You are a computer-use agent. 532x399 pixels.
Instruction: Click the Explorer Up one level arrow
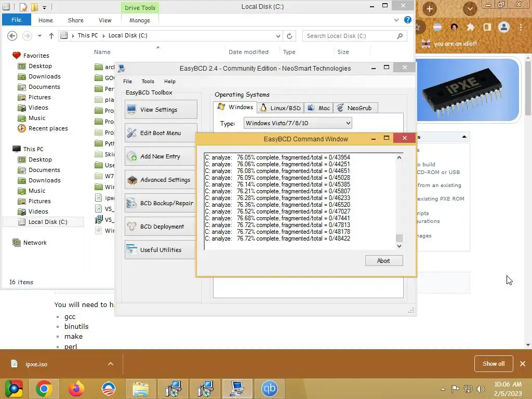tap(51, 36)
